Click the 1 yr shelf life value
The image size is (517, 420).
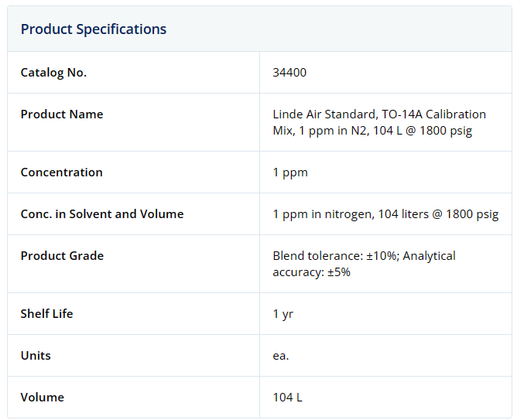click(283, 314)
